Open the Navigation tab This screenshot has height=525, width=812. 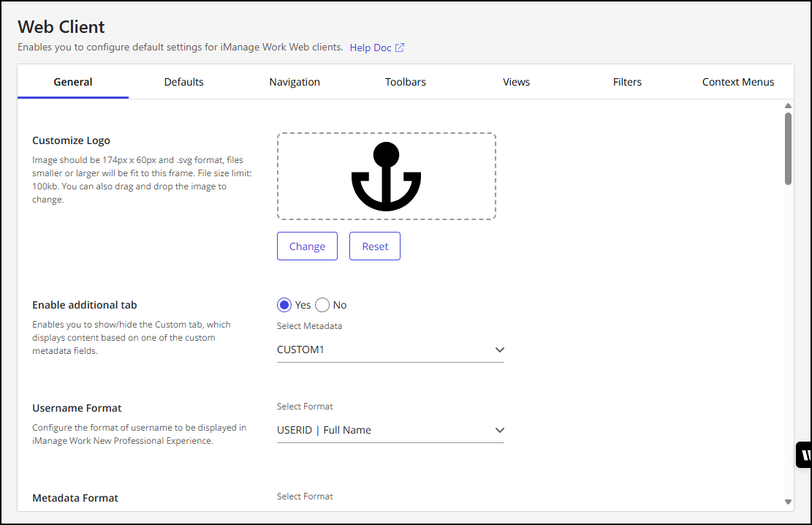coord(295,82)
